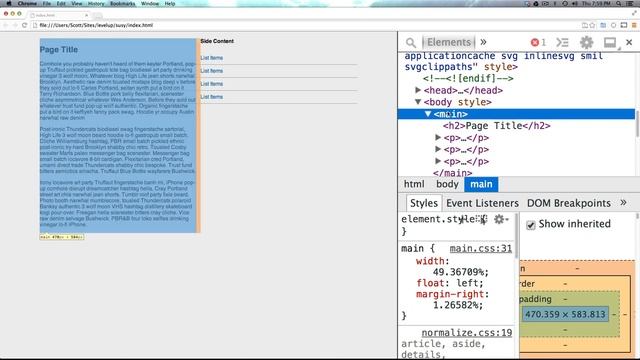Click html in the breadcrumb bar
Screen dimensions: 640x360
[414, 184]
